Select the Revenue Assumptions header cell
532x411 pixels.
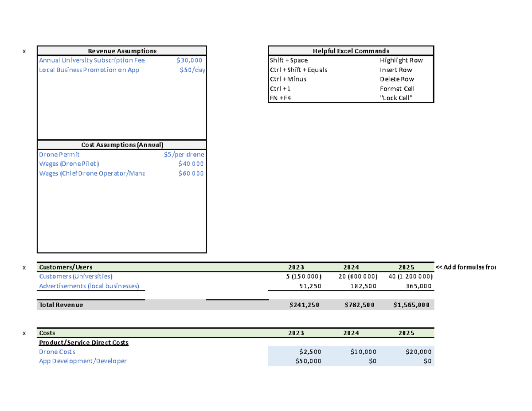point(122,51)
